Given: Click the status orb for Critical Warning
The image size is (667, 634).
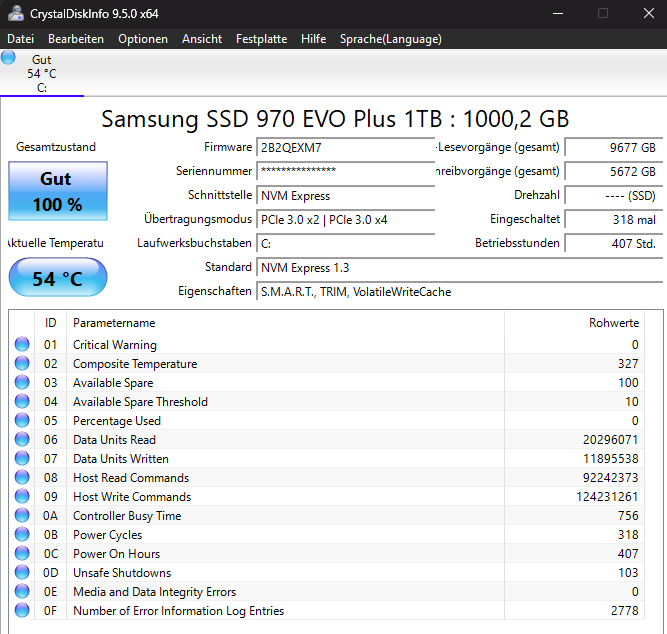Looking at the screenshot, I should click(22, 344).
